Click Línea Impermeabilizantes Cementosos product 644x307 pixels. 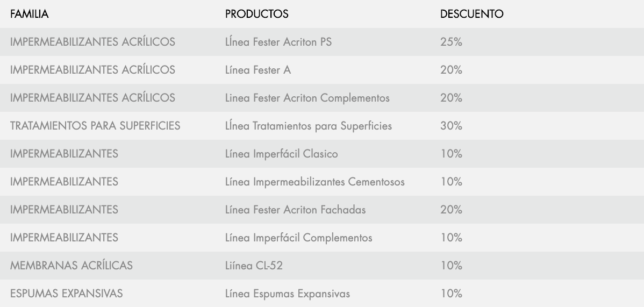tap(314, 182)
